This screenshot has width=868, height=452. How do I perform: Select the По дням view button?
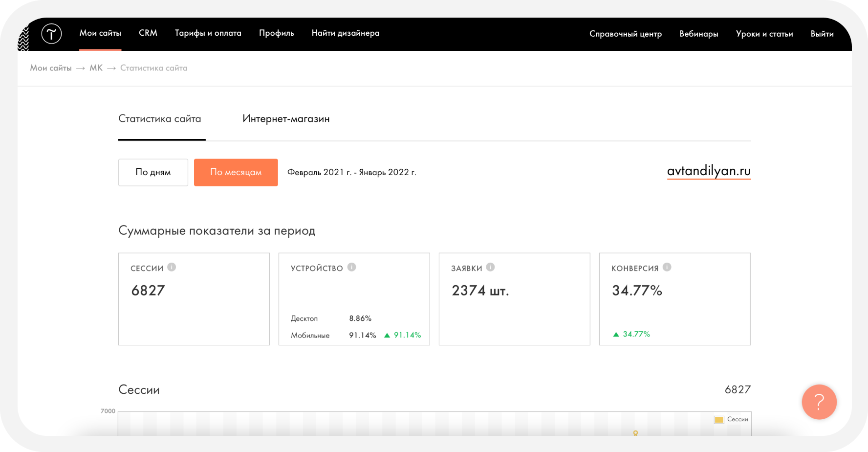click(x=153, y=172)
